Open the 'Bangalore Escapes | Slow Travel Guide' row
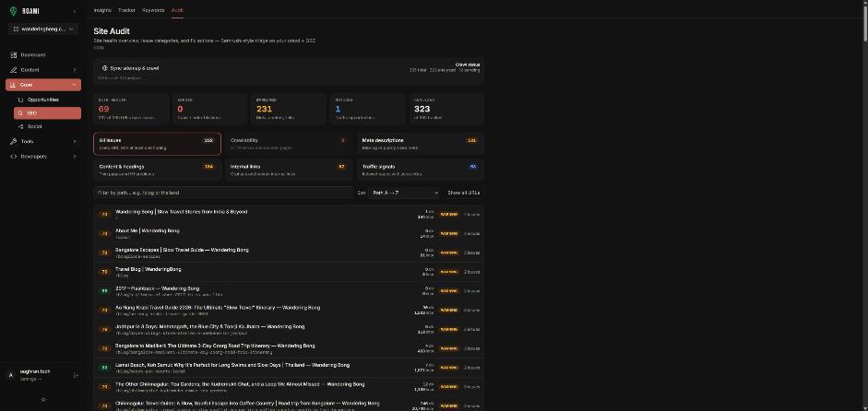This screenshot has width=868, height=411. tap(289, 252)
